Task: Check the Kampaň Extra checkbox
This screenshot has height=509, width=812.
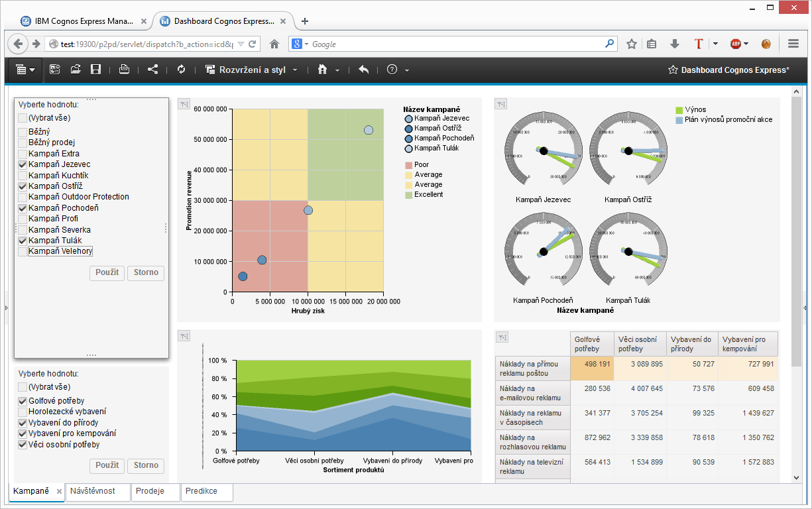Action: click(23, 154)
